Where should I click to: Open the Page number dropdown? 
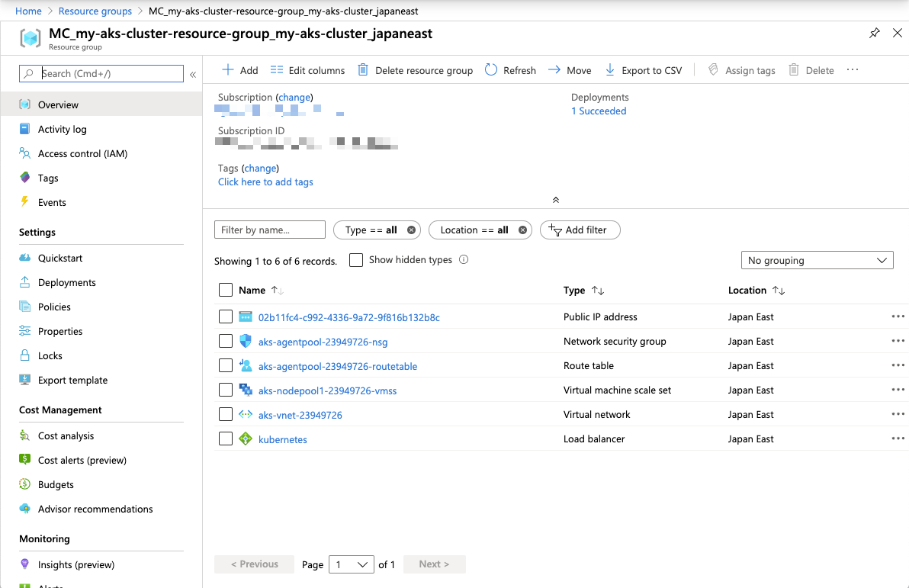click(352, 564)
